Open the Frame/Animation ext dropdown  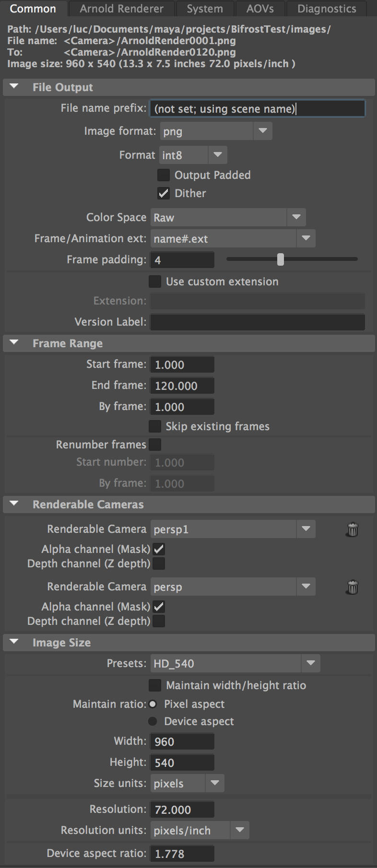tap(305, 238)
